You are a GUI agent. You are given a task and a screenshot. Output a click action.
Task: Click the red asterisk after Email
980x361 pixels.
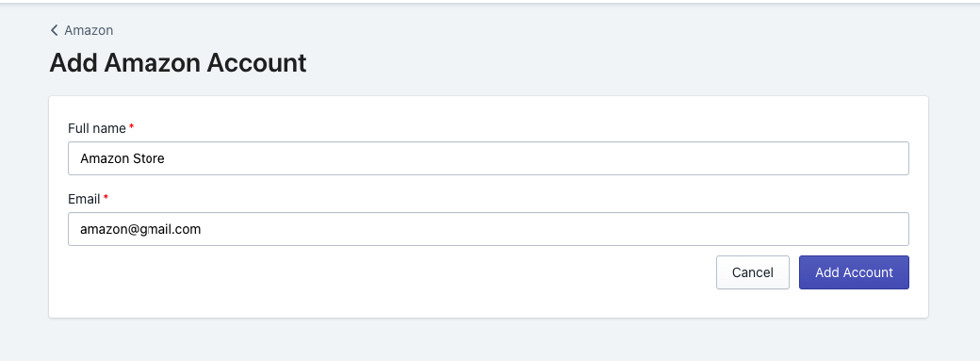106,198
